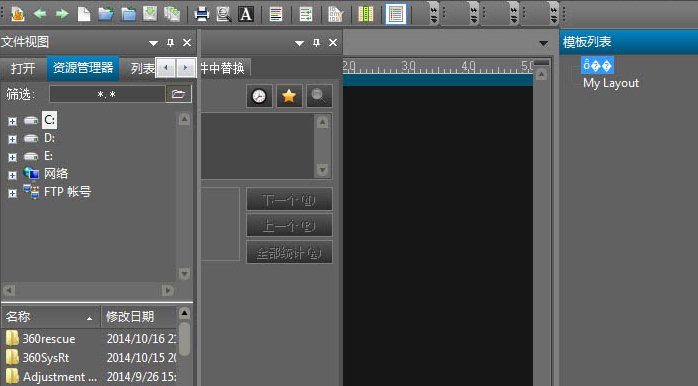This screenshot has height=386, width=698.
Task: Go back with the green left arrow
Action: (x=40, y=14)
